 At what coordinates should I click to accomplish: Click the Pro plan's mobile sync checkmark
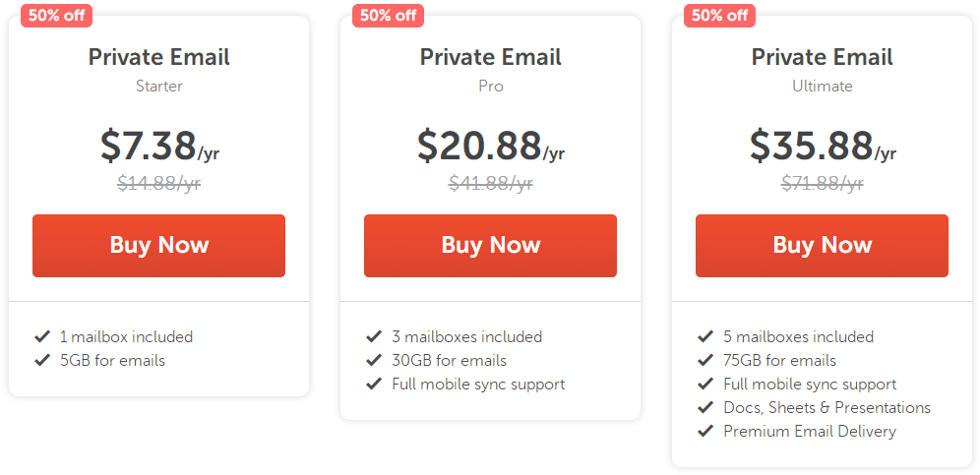click(x=374, y=384)
